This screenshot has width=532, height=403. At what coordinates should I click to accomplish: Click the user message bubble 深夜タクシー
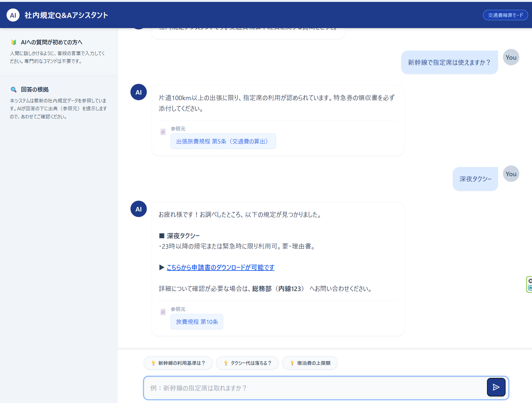pos(475,179)
